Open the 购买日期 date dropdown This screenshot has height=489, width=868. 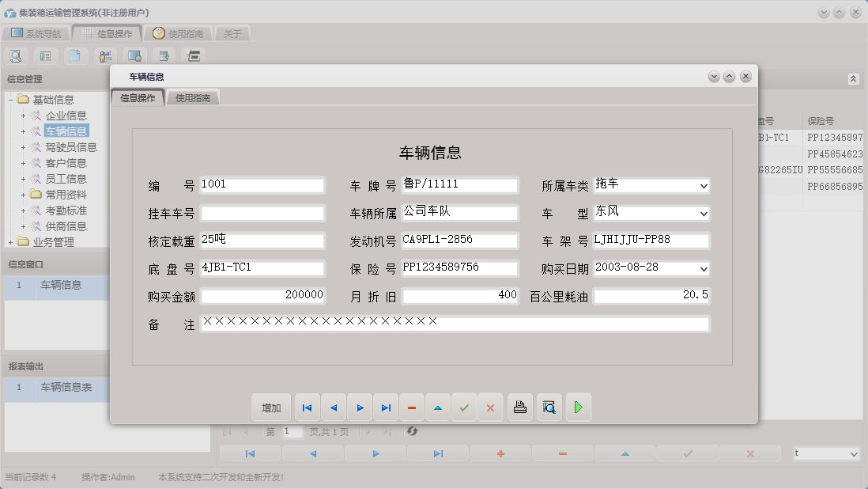[x=704, y=268]
